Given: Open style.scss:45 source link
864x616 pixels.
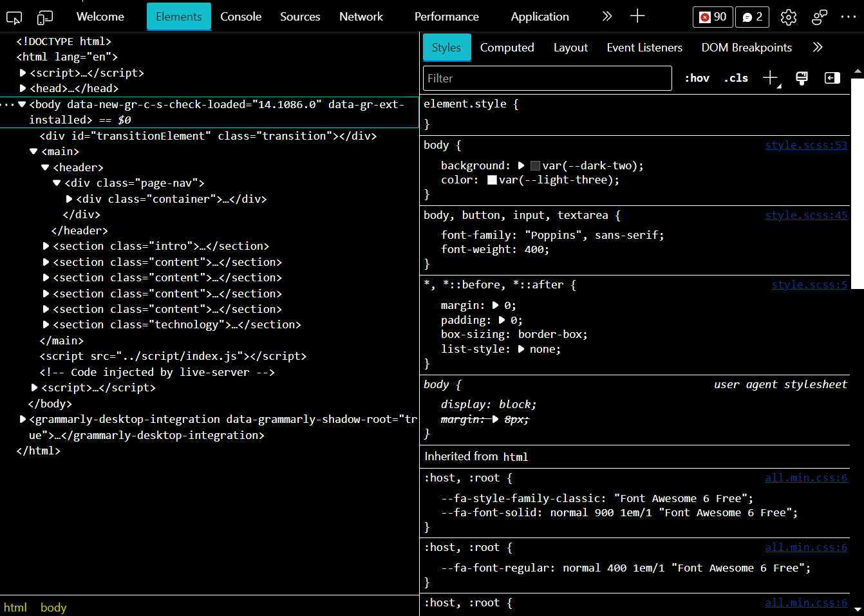Looking at the screenshot, I should click(806, 216).
